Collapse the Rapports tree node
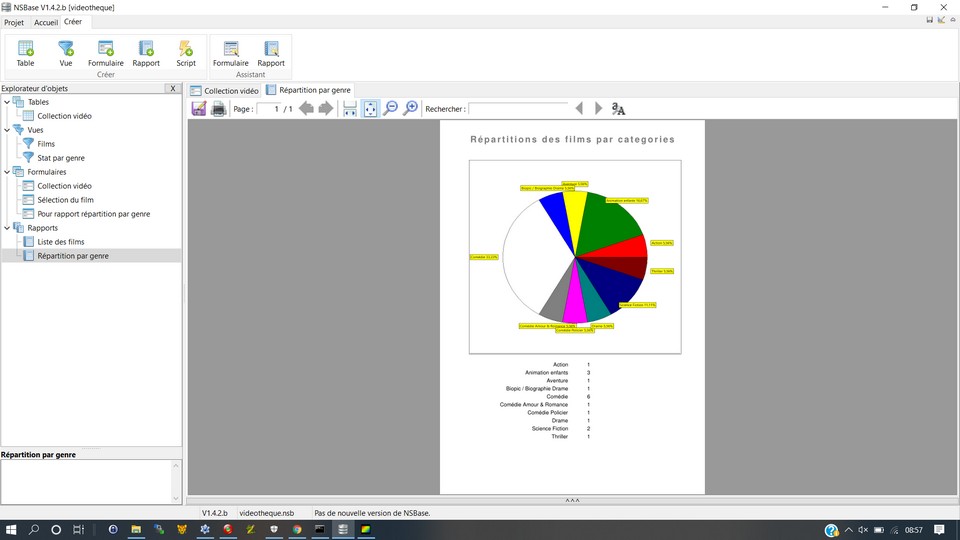Viewport: 960px width, 540px height. point(7,228)
